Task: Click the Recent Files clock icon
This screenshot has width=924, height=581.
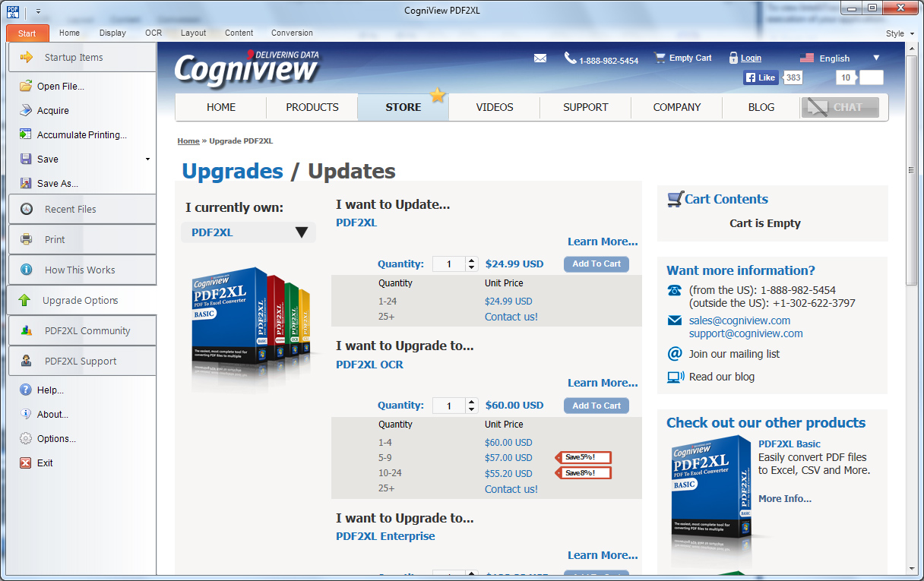Action: (27, 209)
